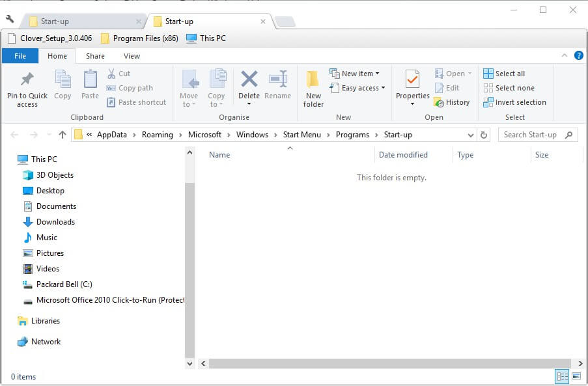Screen dimensions: 588x386
Task: Open Downloads in navigation pane
Action: click(49, 222)
